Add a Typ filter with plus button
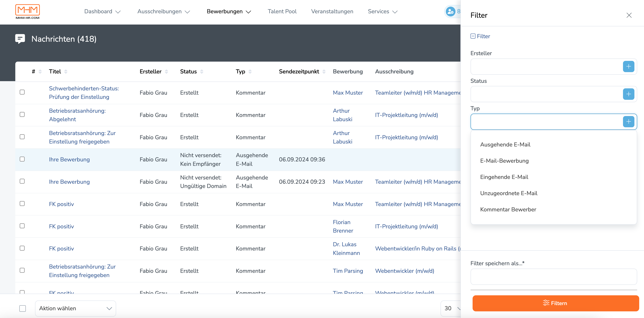The height and width of the screenshot is (318, 644). click(x=629, y=122)
